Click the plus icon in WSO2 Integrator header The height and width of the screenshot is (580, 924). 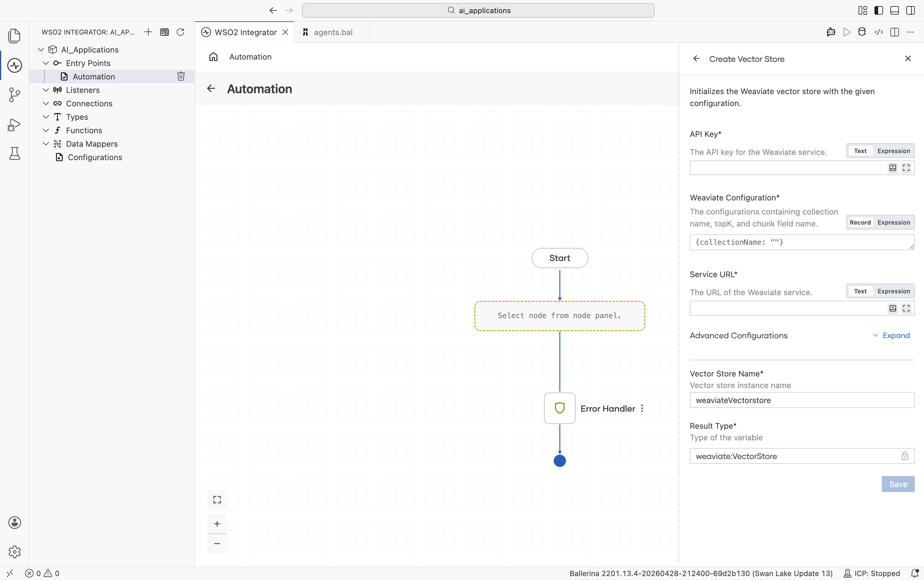pos(148,32)
